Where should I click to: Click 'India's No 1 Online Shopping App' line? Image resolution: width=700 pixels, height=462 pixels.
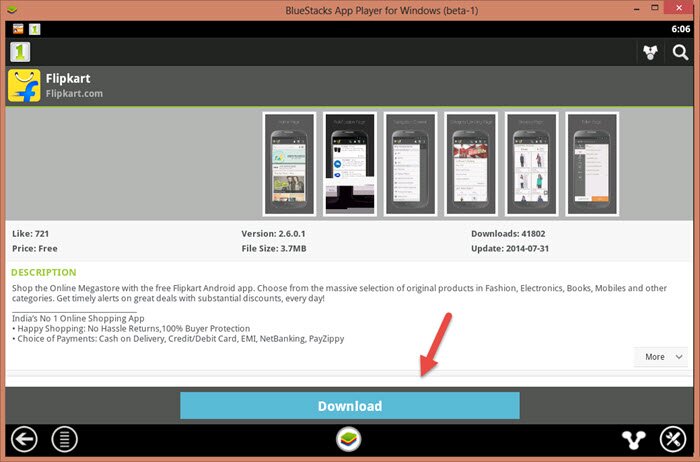(x=78, y=318)
